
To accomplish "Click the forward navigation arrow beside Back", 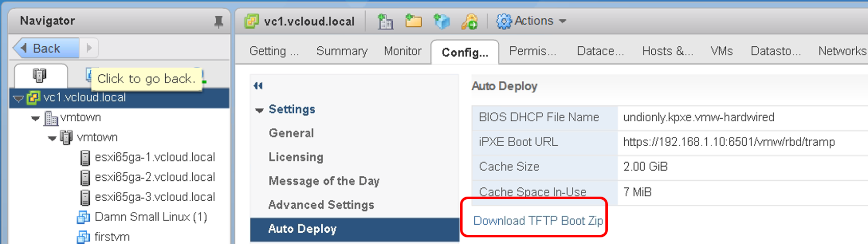I will 89,48.
